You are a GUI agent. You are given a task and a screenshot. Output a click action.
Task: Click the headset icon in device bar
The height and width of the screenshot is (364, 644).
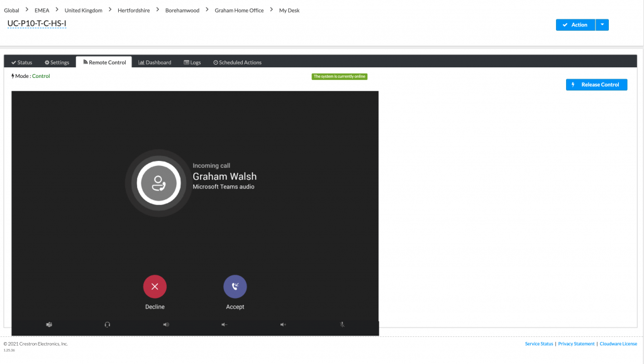coord(107,324)
